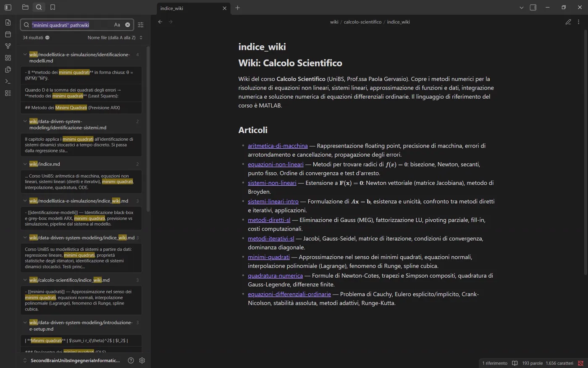Click the bottom ribbon list icon

click(8, 93)
